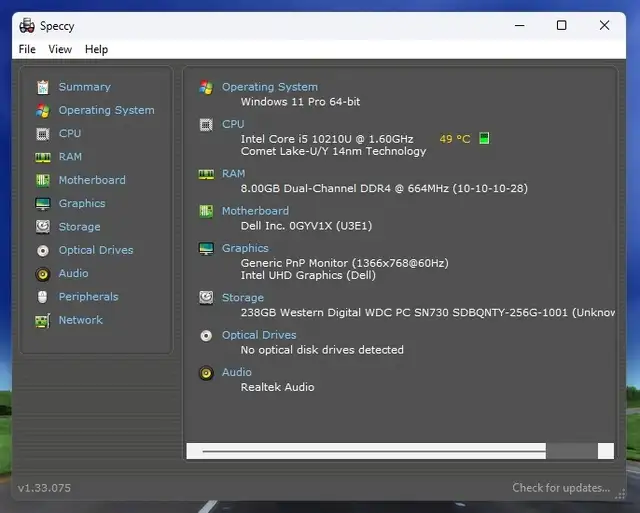Click 'Generic PnP Monitor' text line
Screen dimensions: 640x513
click(x=344, y=263)
